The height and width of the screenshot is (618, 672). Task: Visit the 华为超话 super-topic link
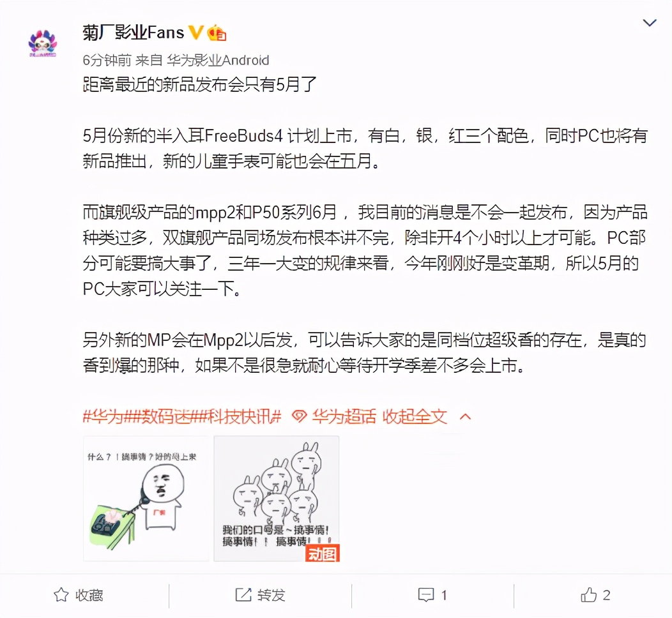pyautogui.click(x=344, y=416)
